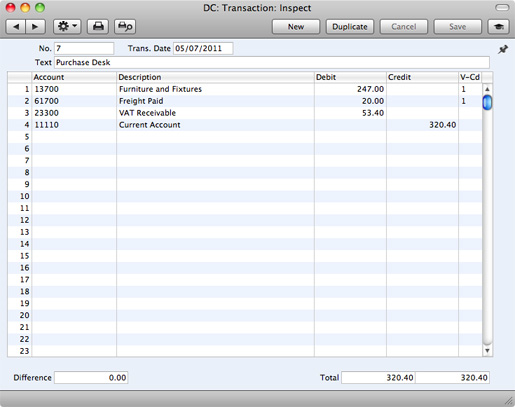Go to next transaction record arrow
The height and width of the screenshot is (407, 515).
(35, 26)
